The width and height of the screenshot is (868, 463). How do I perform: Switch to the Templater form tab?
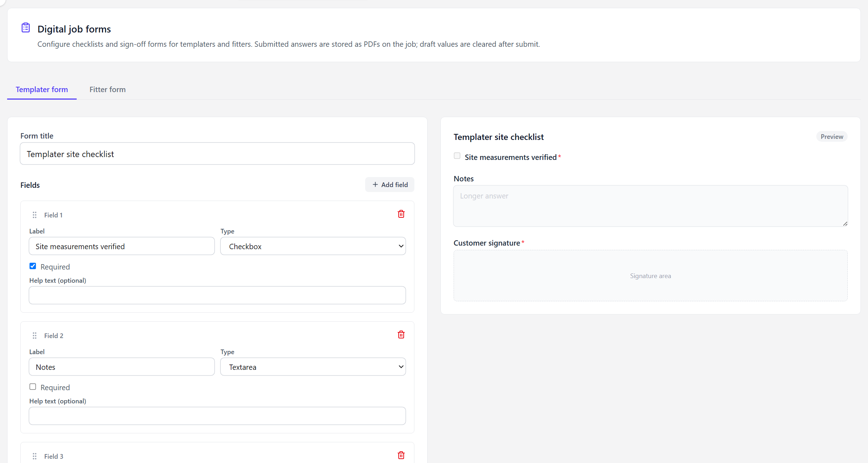click(42, 90)
